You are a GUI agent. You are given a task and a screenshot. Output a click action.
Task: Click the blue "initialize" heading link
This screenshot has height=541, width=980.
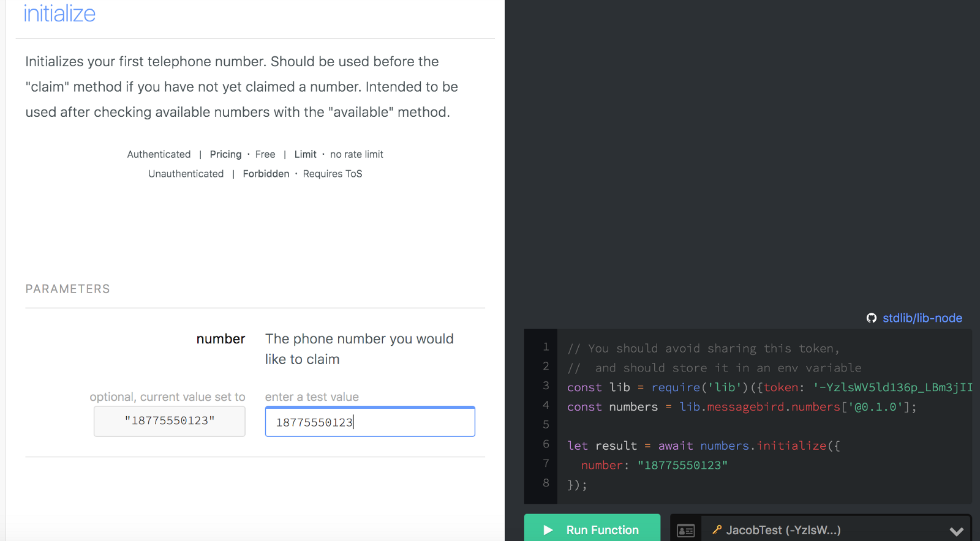point(59,13)
